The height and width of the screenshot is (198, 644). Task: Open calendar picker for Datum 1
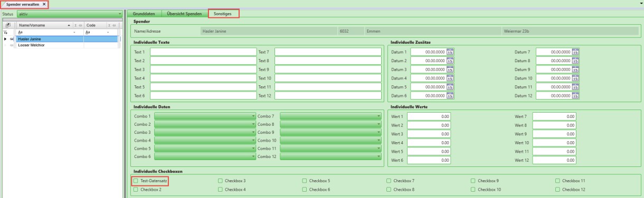tap(450, 52)
